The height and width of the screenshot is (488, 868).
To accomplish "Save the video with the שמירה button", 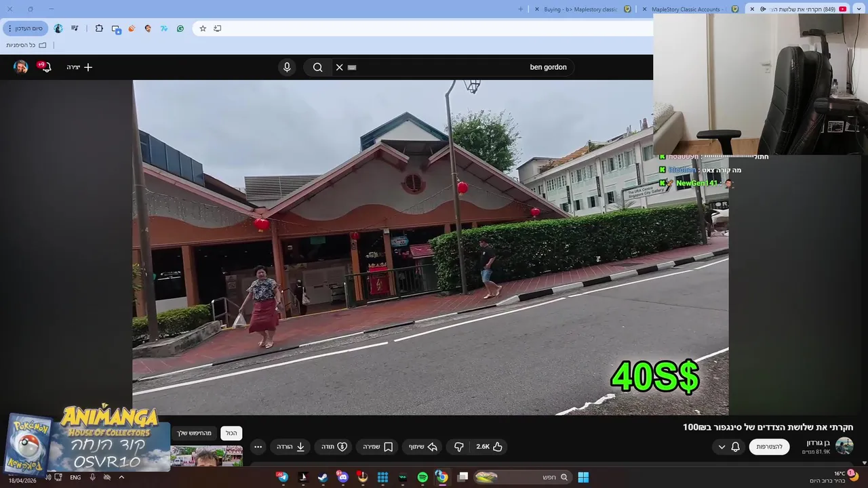I will pos(378,447).
